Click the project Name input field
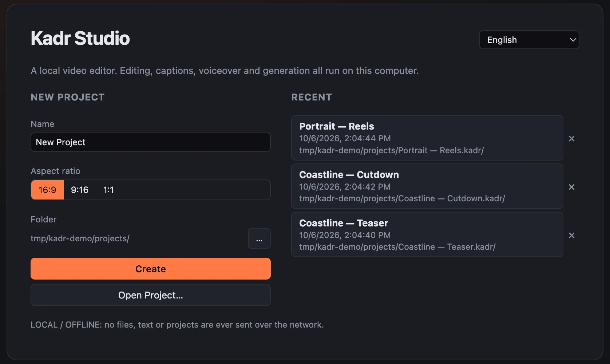Viewport: 610px width, 364px height. 150,142
